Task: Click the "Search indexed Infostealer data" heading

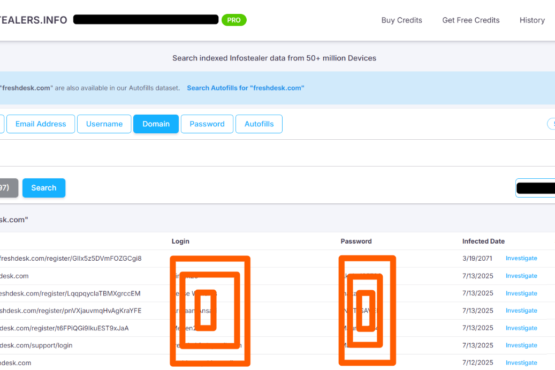Action: tap(274, 58)
